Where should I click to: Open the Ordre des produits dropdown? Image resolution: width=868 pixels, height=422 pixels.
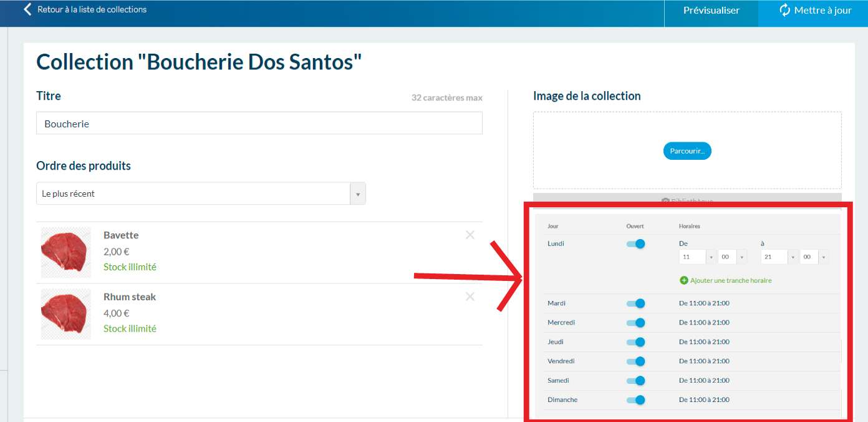pos(201,194)
